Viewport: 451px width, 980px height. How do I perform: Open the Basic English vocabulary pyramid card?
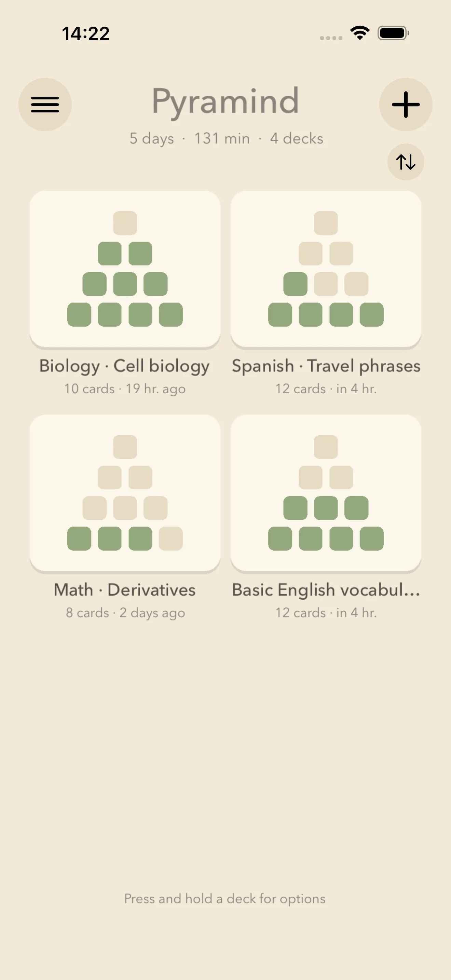[x=326, y=493]
